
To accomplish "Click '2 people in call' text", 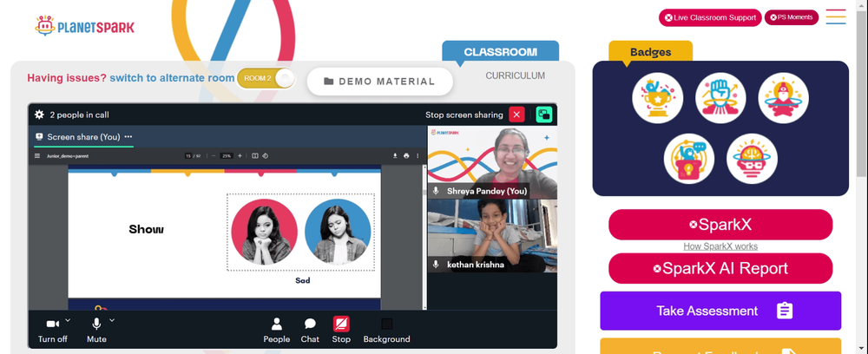I will coord(79,115).
